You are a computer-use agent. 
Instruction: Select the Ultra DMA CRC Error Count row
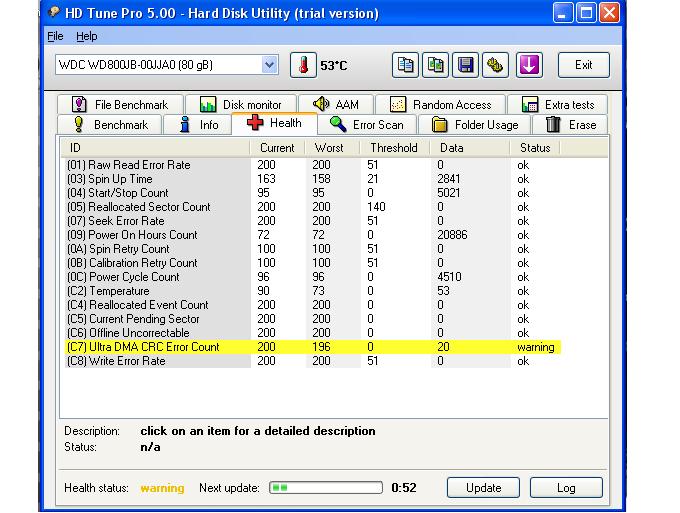click(x=313, y=347)
